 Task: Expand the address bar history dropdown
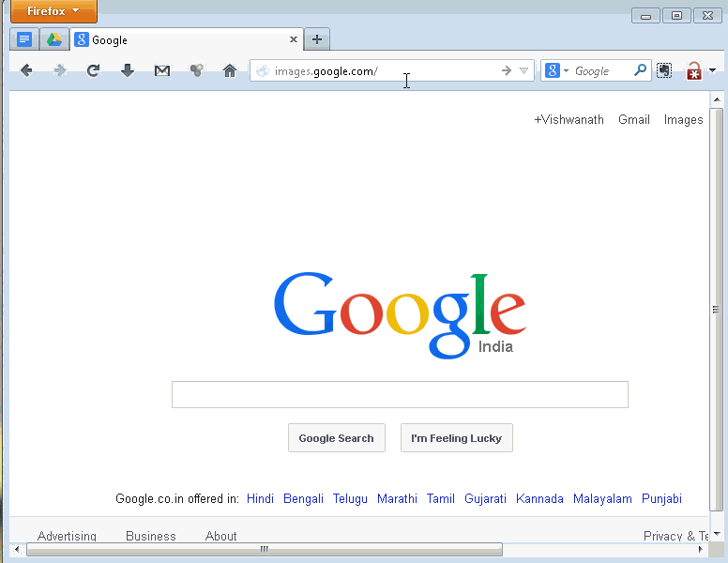point(524,71)
